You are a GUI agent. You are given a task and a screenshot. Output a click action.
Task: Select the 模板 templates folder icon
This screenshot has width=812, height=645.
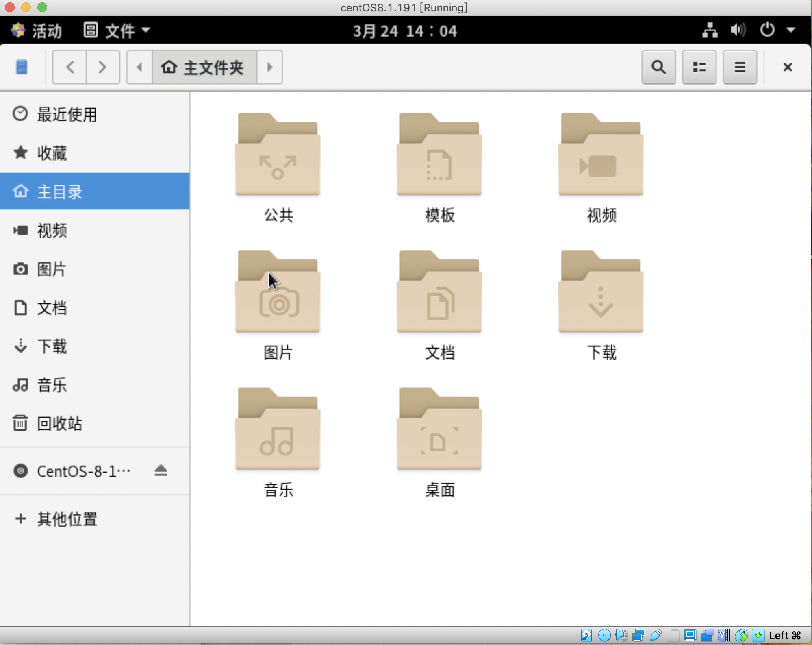click(439, 154)
